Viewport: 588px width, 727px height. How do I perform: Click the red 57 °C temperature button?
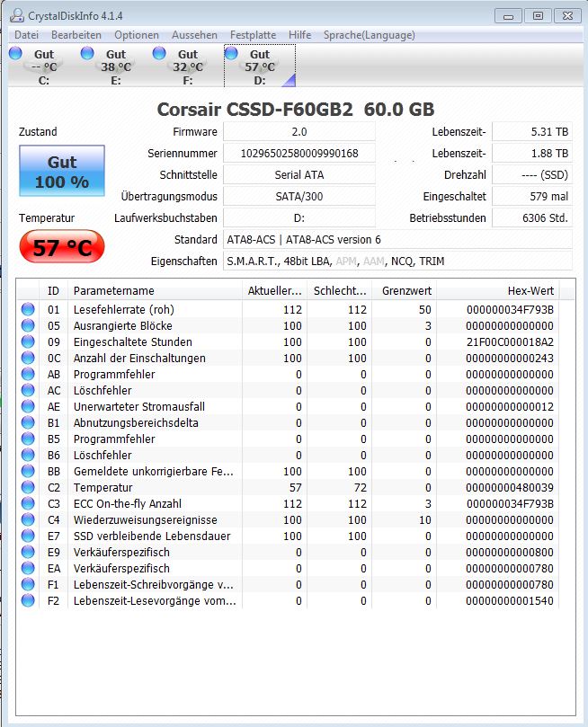click(62, 247)
